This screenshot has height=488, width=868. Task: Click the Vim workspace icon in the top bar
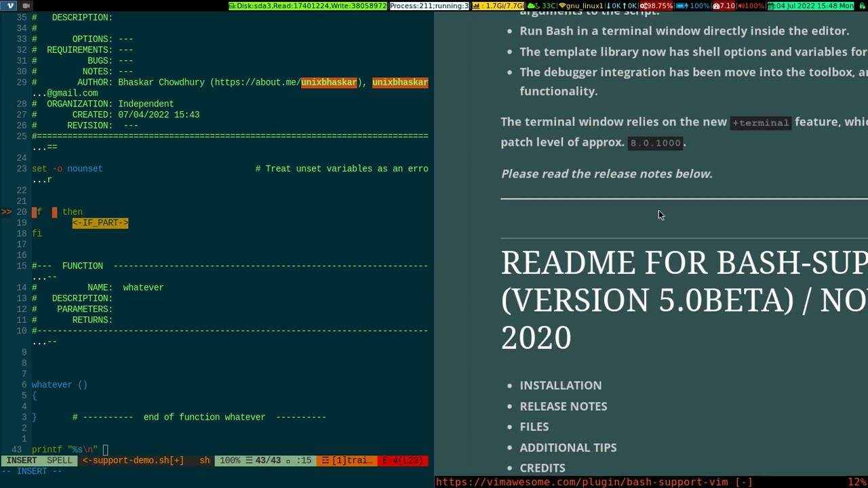pyautogui.click(x=9, y=5)
